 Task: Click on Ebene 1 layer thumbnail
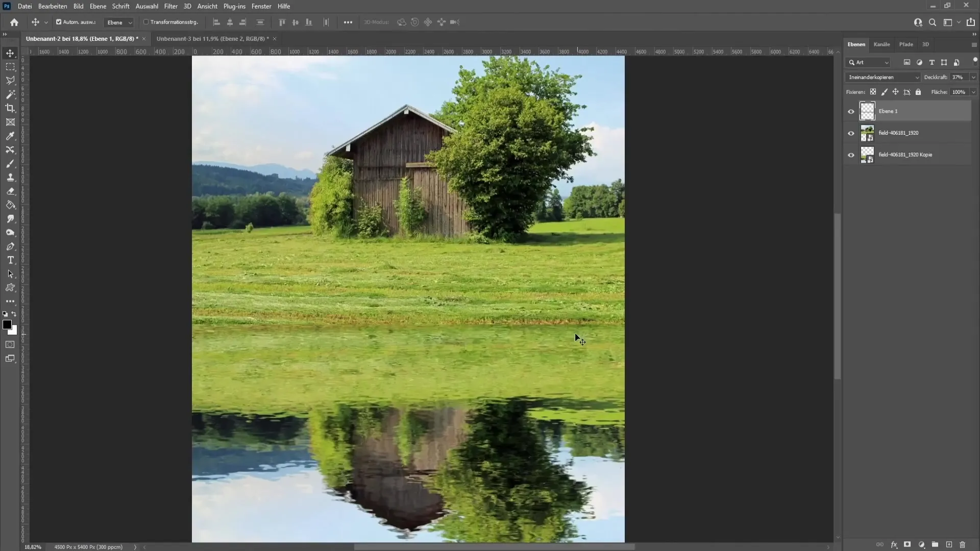point(868,110)
